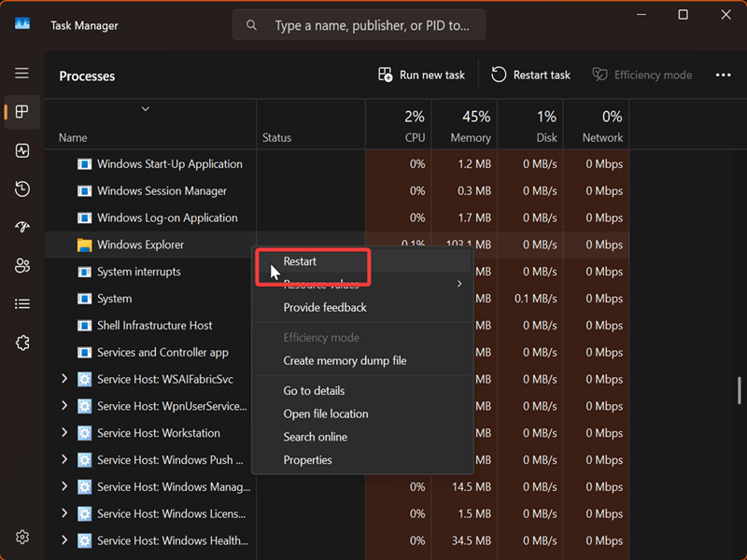Click the three-dot more options button
Image resolution: width=747 pixels, height=560 pixels.
click(x=723, y=75)
